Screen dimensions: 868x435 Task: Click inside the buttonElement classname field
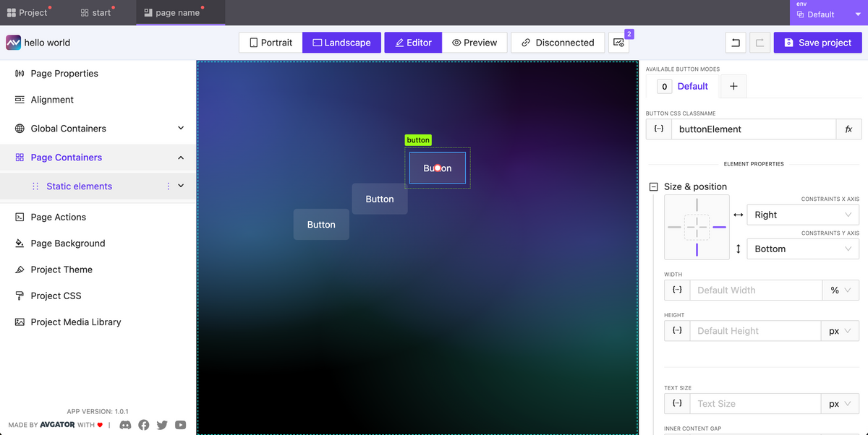point(752,129)
